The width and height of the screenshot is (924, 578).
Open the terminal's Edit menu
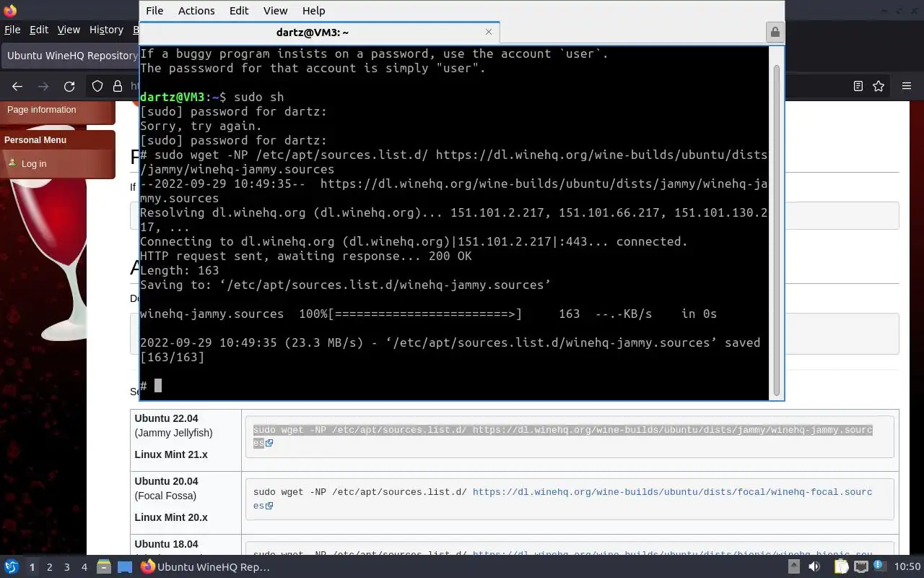(239, 11)
